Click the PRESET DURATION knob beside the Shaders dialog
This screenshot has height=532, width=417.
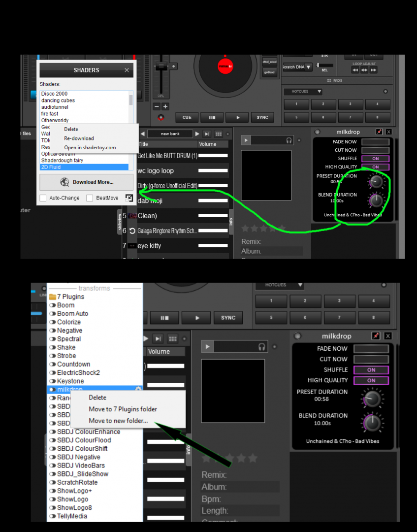[376, 181]
